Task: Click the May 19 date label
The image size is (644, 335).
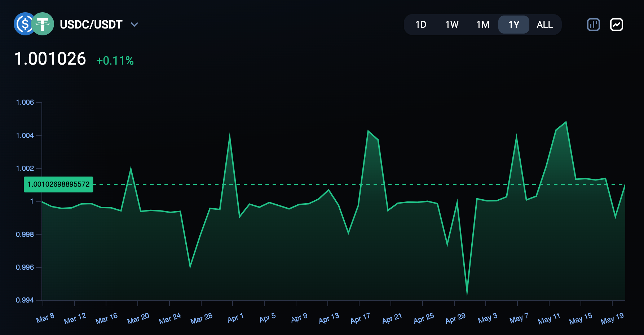Action: tap(612, 318)
